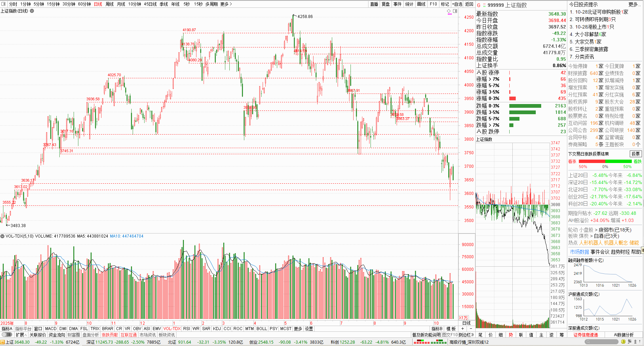
Task: Select the 60分钟 chart period
Action: click(x=84, y=4)
